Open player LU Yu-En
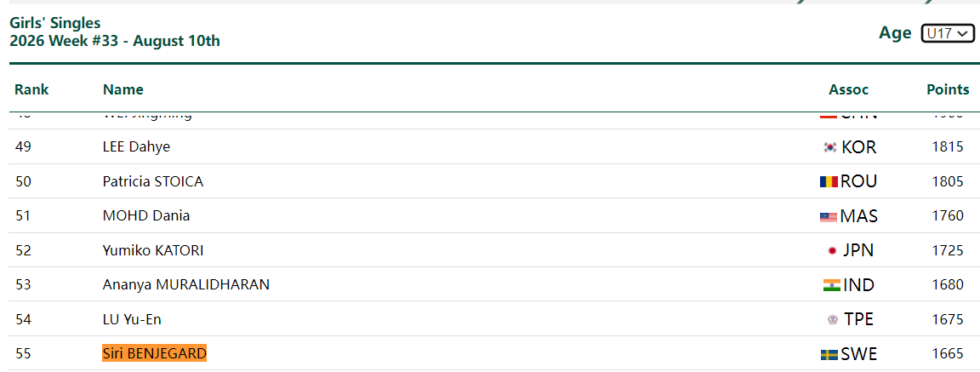Viewport: 980px width, 372px height. (x=132, y=319)
